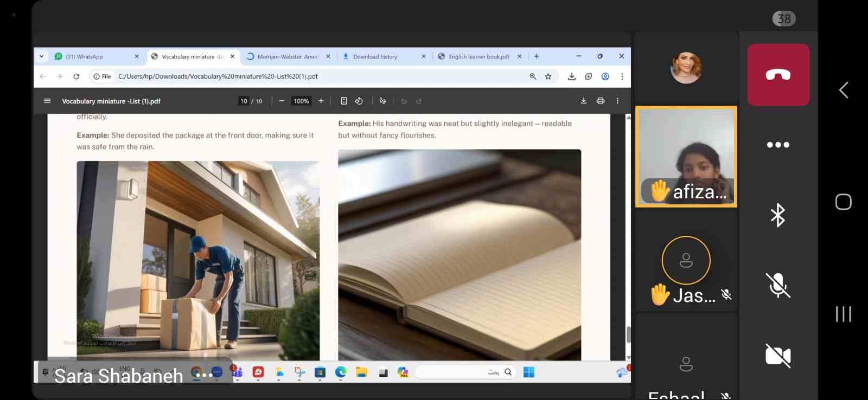This screenshot has height=400, width=868.
Task: Unmute the microphone in the call
Action: [x=777, y=285]
